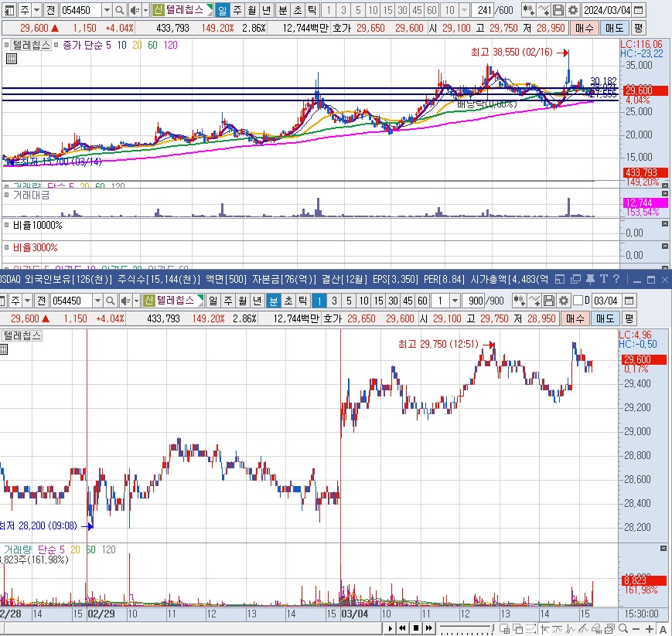Save the top chart with the floppy disk icon
672x636 pixels.
558,10
